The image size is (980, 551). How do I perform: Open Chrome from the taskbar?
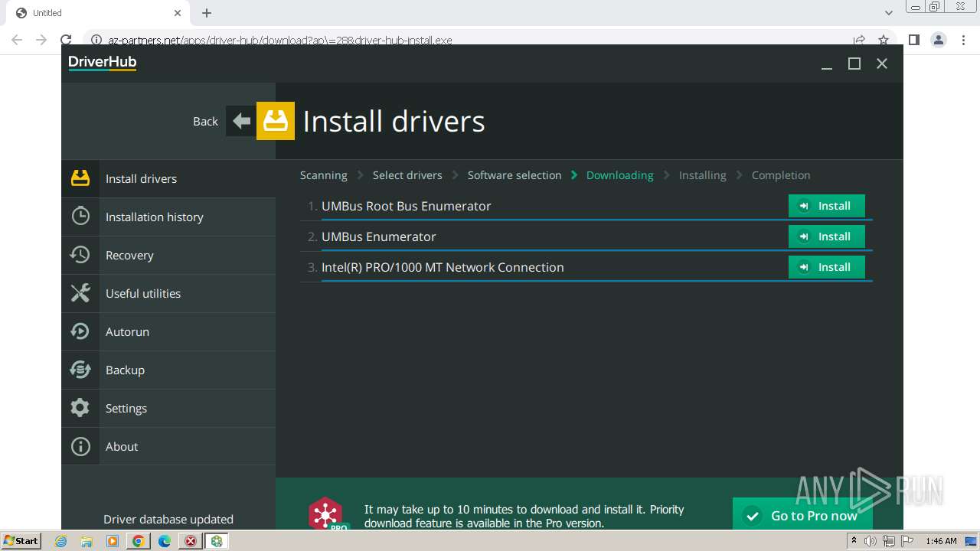(138, 541)
